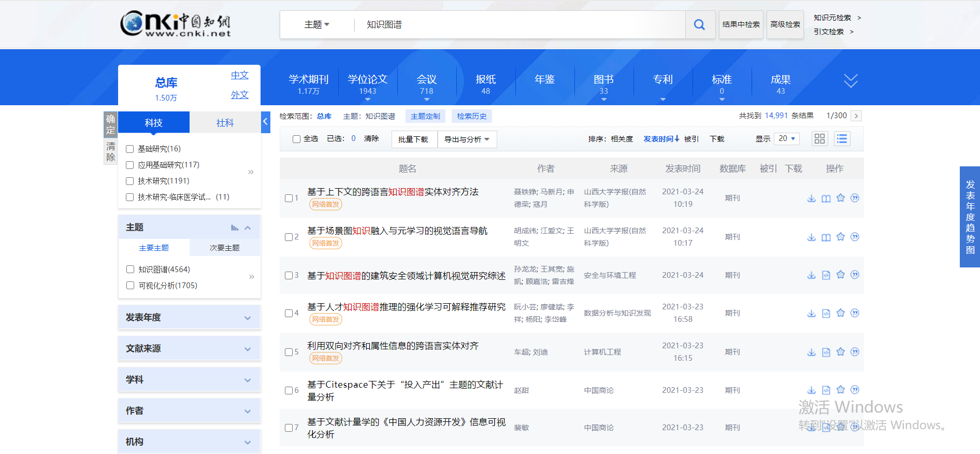Change display count dropdown showing 20
The image size is (980, 454).
[x=787, y=138]
